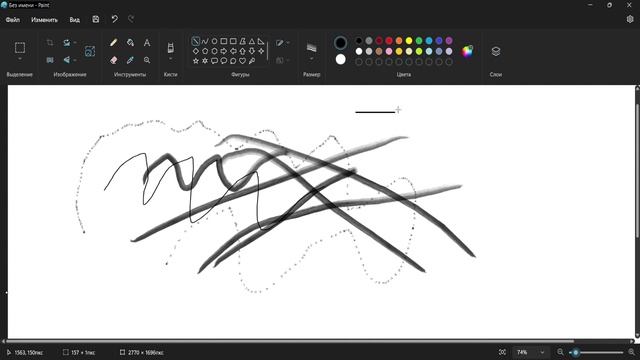Pick the purple color swatch

[449, 40]
